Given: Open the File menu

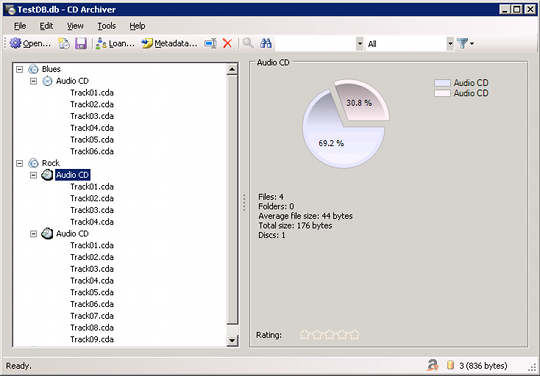Looking at the screenshot, I should 20,26.
